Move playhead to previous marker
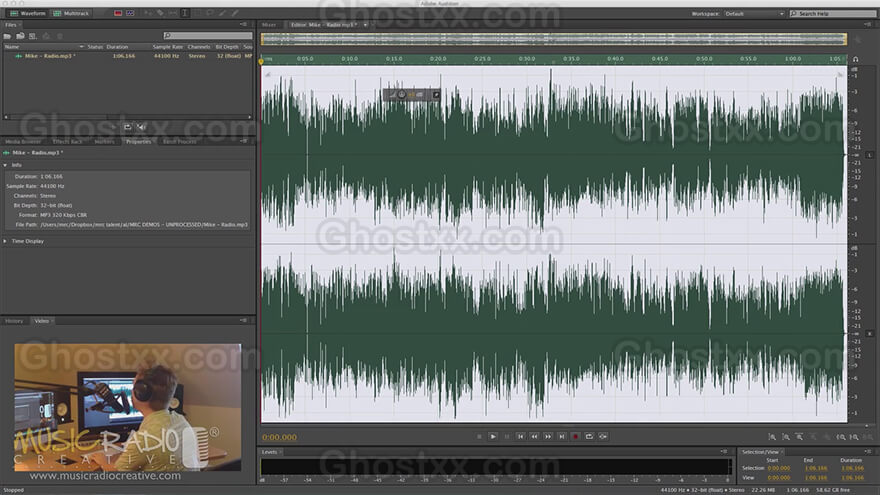The image size is (880, 495). [520, 437]
